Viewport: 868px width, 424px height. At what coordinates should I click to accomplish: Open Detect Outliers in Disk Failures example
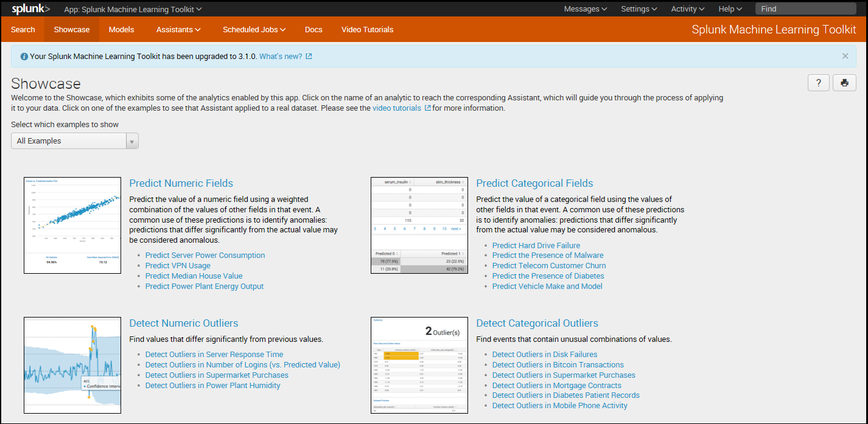(545, 355)
